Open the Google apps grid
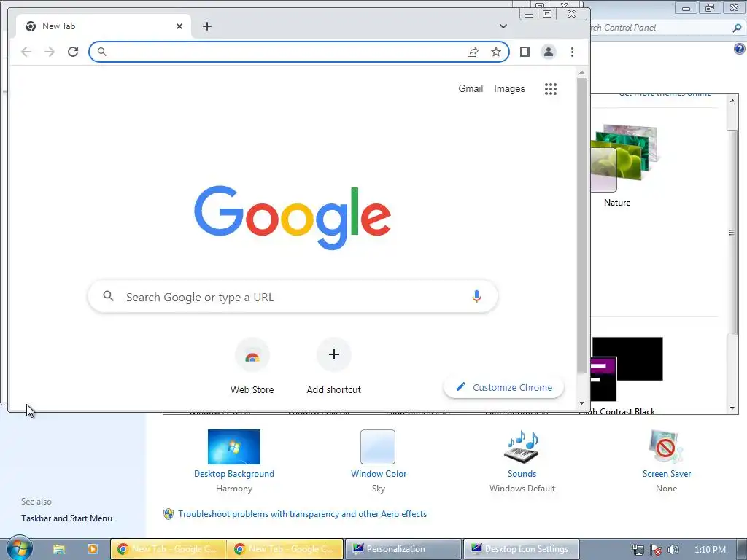 (551, 88)
